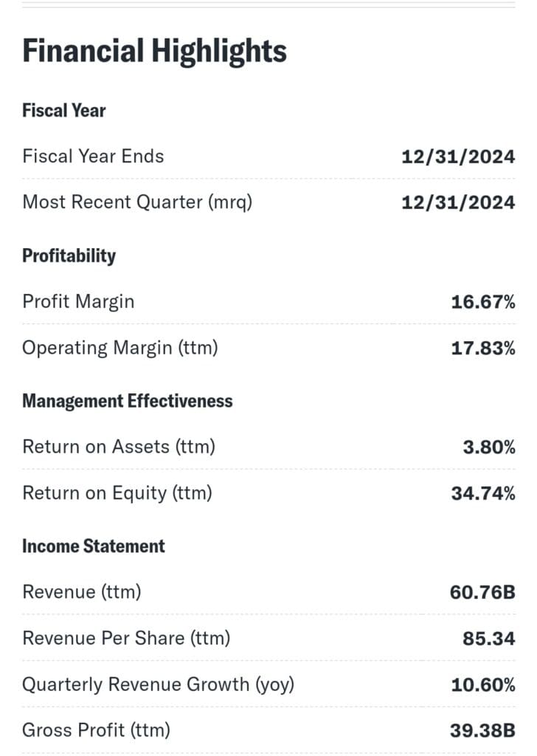Select the Fiscal Year Ends label
The height and width of the screenshot is (756, 537).
93,157
